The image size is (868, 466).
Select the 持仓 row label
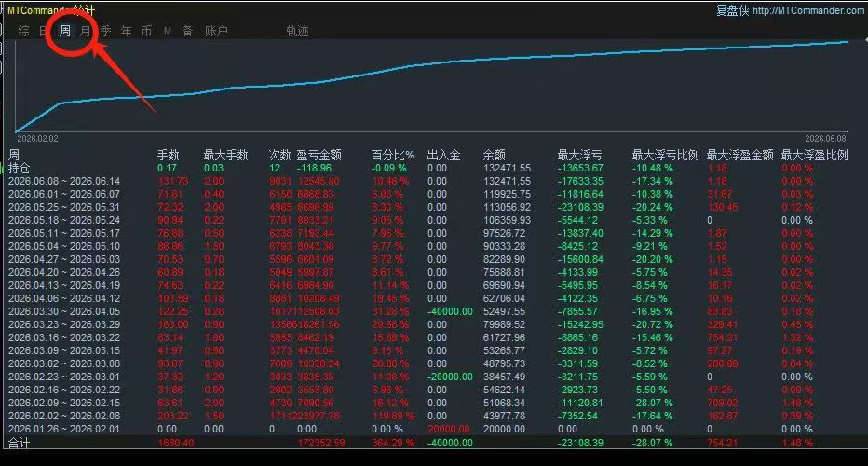pyautogui.click(x=20, y=168)
